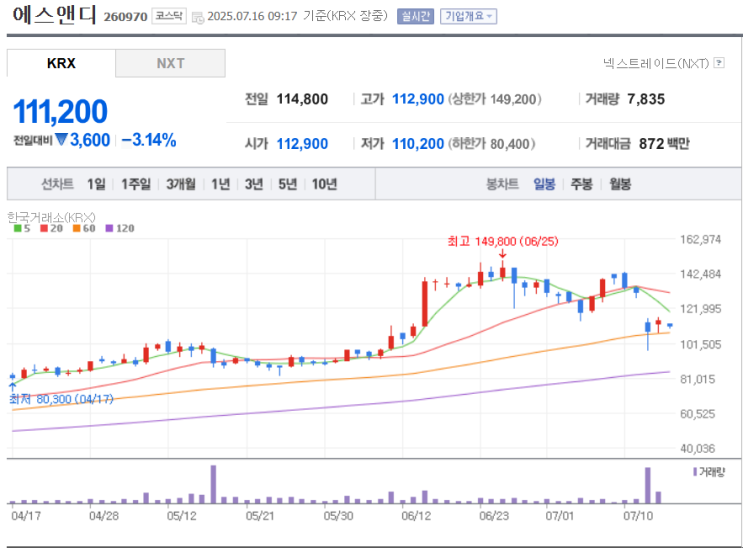The height and width of the screenshot is (548, 743).
Task: Click the purple 120-day moving average swatch
Action: click(109, 228)
